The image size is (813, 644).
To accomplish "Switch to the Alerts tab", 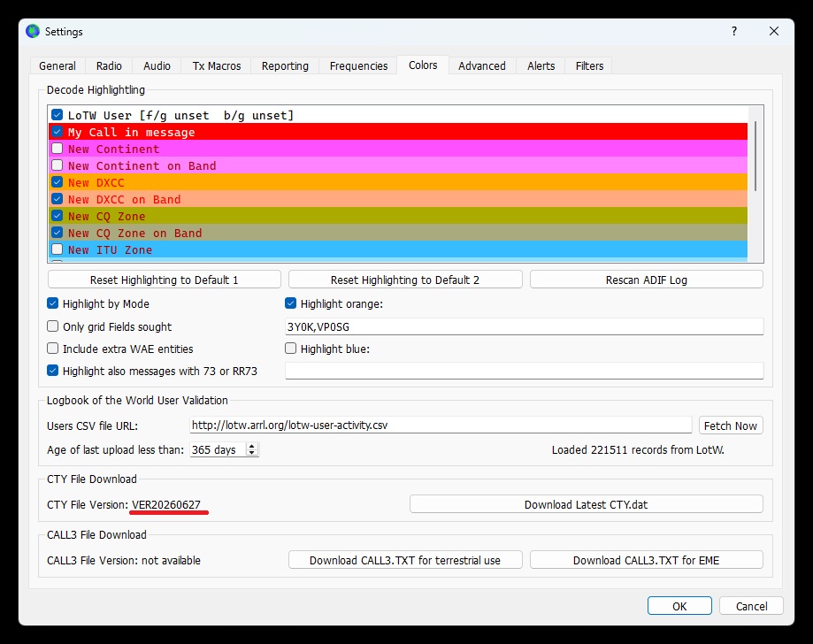I will point(541,65).
